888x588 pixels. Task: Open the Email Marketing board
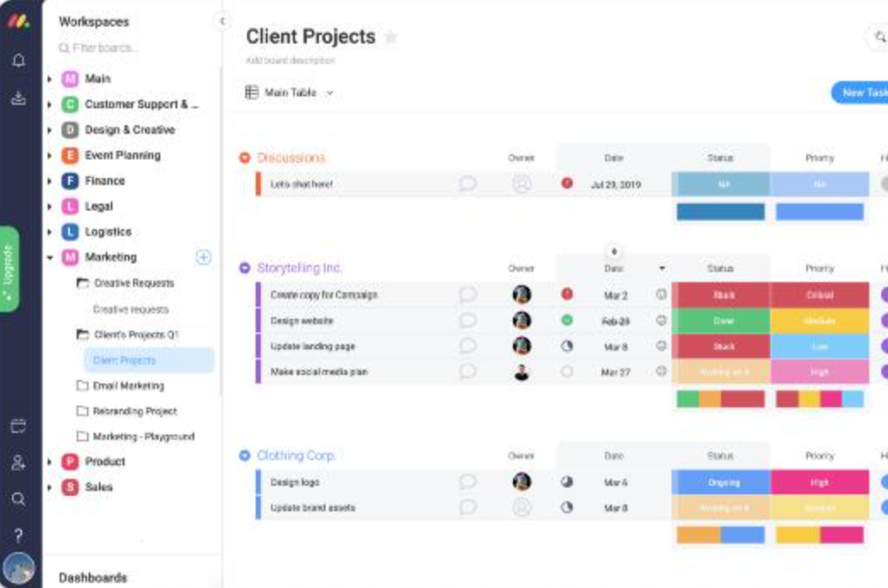point(128,386)
